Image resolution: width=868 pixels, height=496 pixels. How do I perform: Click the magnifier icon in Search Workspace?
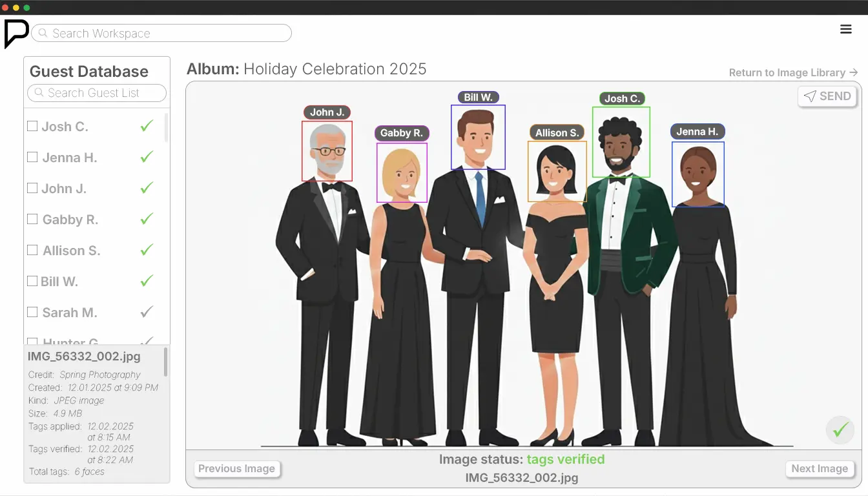pos(43,33)
